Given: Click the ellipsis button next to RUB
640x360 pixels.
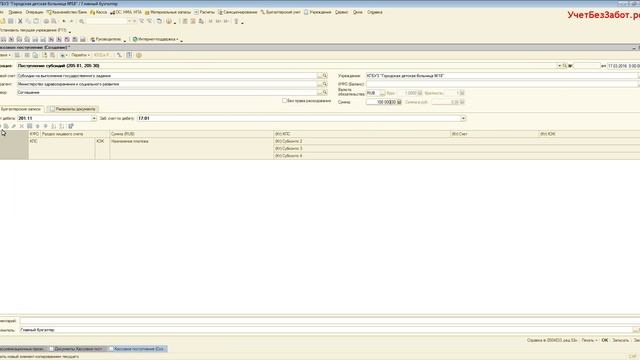Looking at the screenshot, I should click(382, 93).
